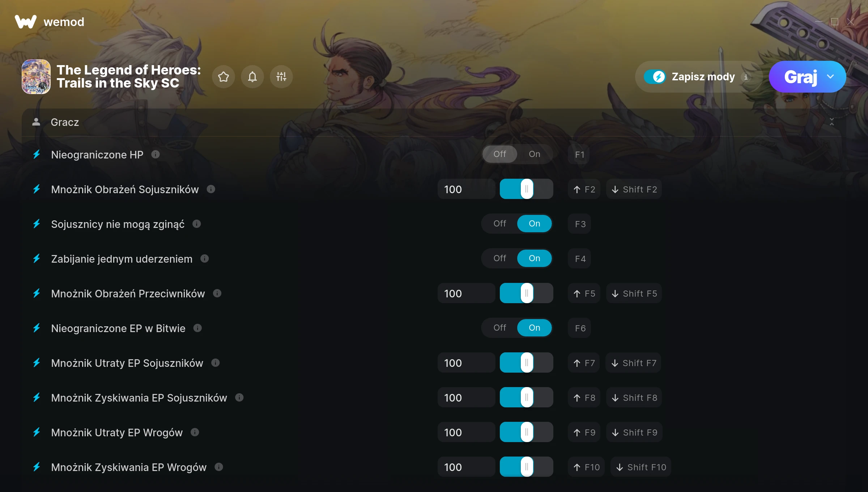Click Mnożnik Zyskiwania EP Wrogów value field
The width and height of the screenshot is (868, 492).
[x=466, y=467]
